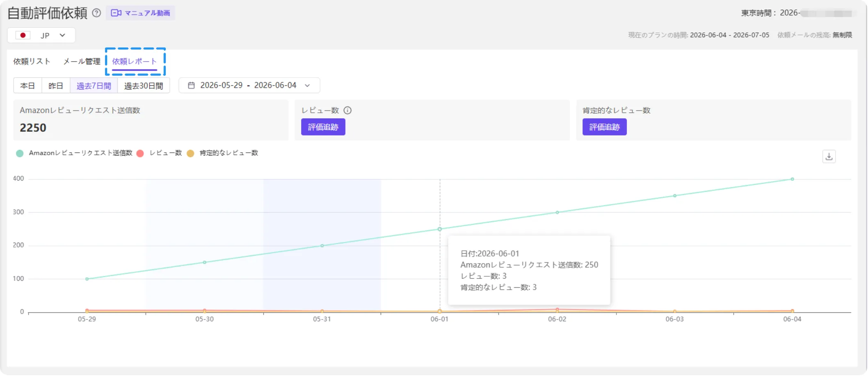
Task: Click the 05-29 data point on green line
Action: tap(87, 279)
